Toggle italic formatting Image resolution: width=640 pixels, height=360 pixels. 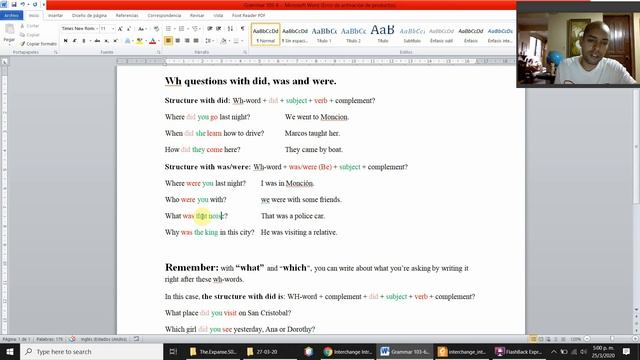[x=75, y=41]
